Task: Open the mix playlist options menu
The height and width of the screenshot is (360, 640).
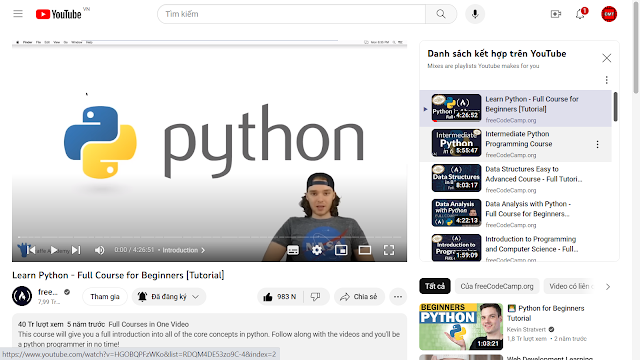Action: 607,80
